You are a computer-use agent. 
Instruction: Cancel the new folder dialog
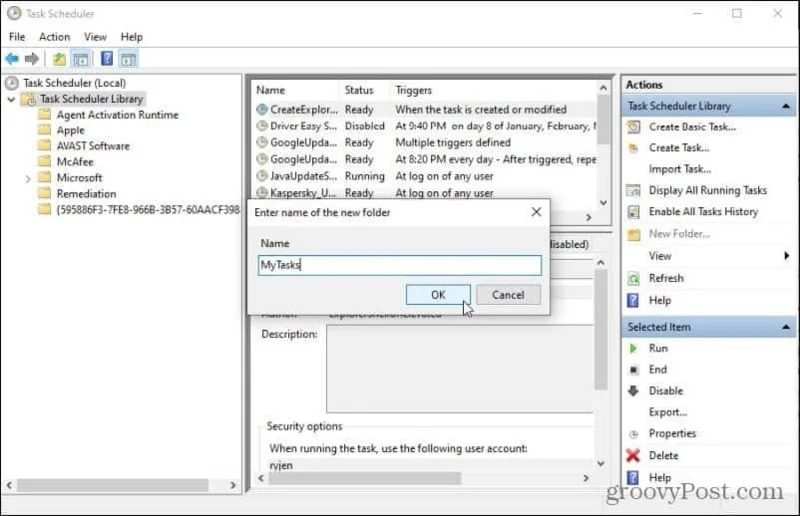coord(508,295)
